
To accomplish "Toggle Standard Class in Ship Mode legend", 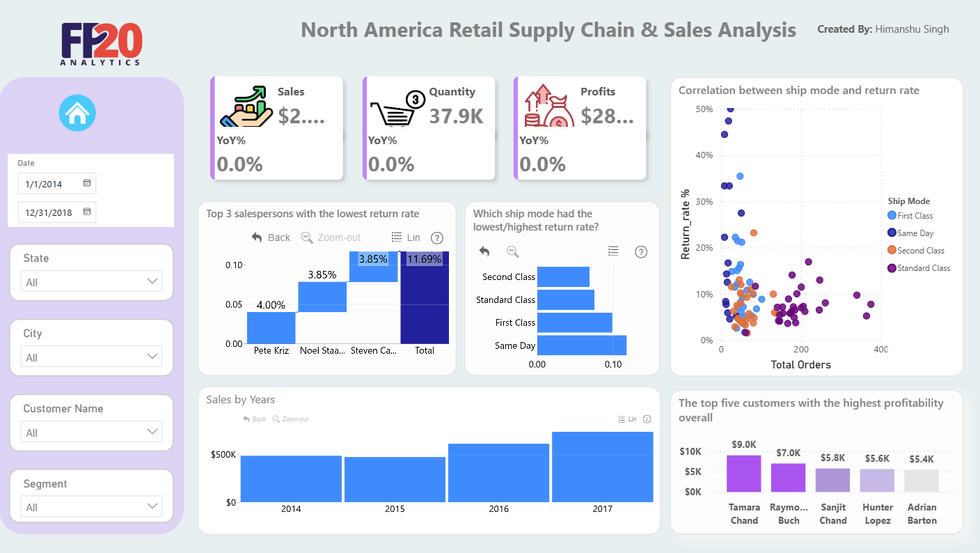I will 919,267.
